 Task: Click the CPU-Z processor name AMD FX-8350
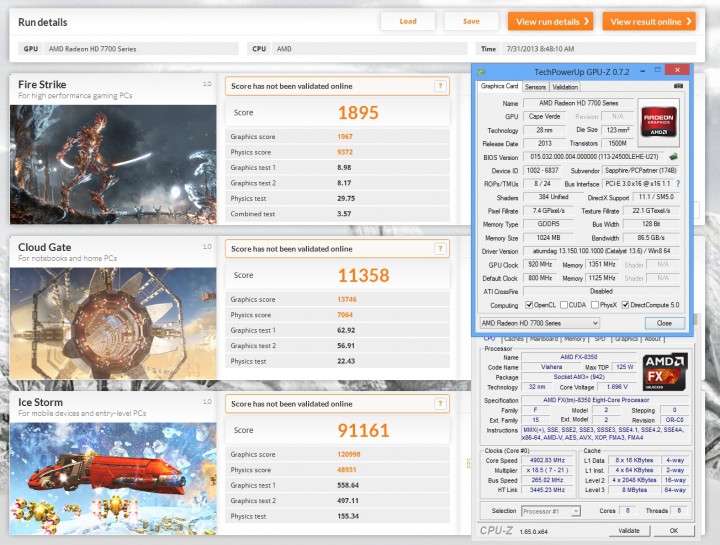(x=579, y=357)
